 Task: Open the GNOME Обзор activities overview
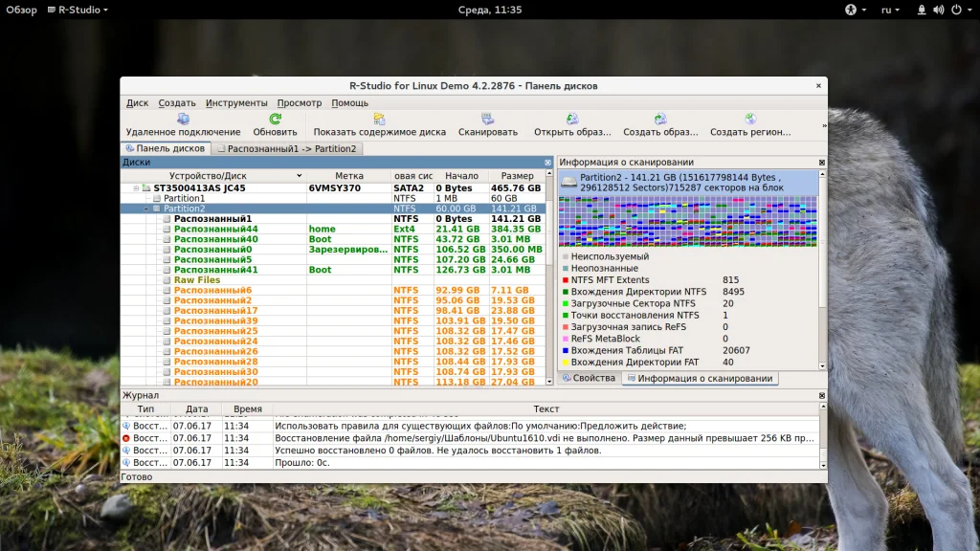pyautogui.click(x=21, y=10)
